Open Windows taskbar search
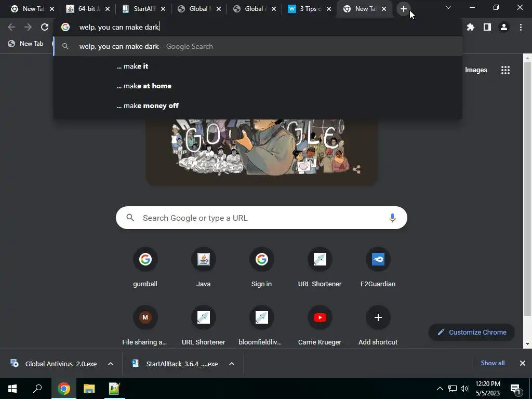 (37, 389)
